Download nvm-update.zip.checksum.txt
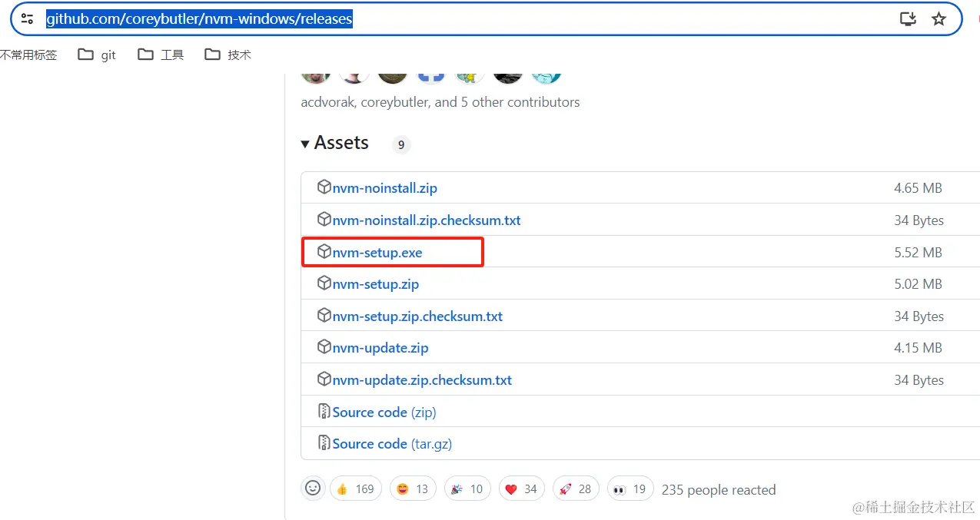This screenshot has height=520, width=980. [422, 380]
